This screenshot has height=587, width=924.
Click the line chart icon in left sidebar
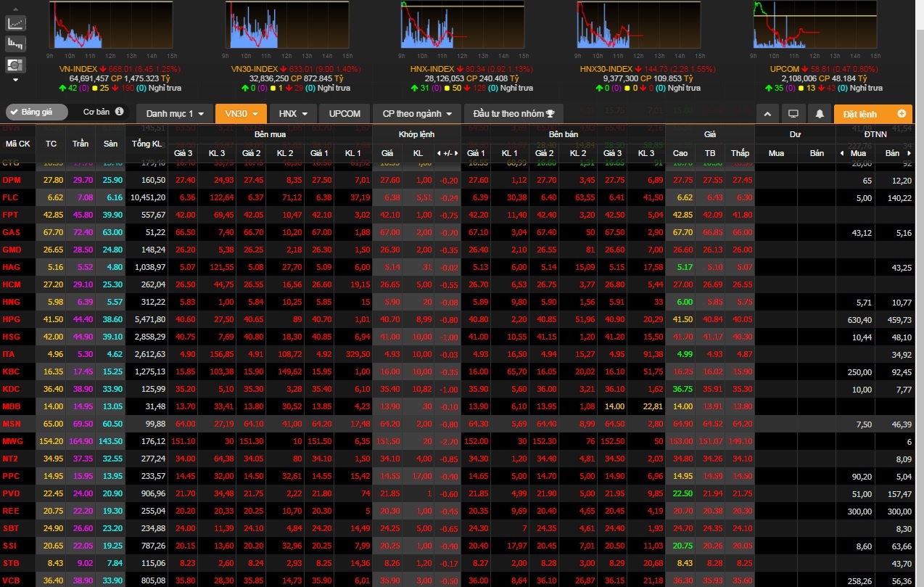pos(16,24)
